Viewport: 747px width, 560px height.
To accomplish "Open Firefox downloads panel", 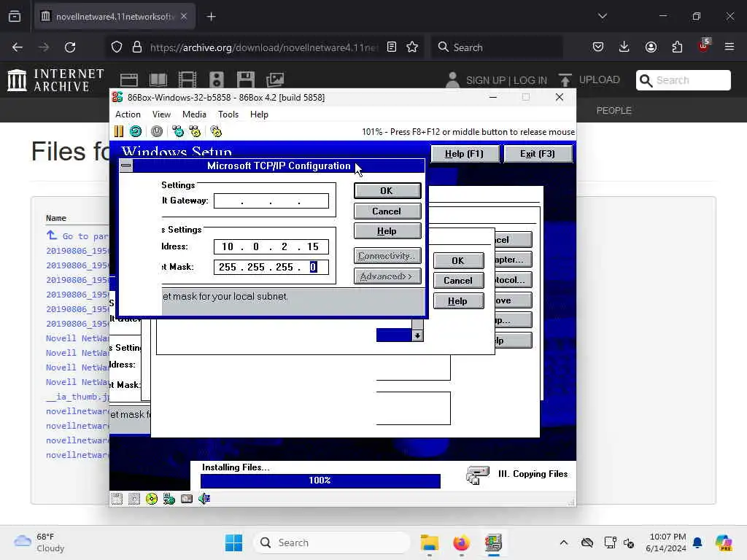I will 624,47.
